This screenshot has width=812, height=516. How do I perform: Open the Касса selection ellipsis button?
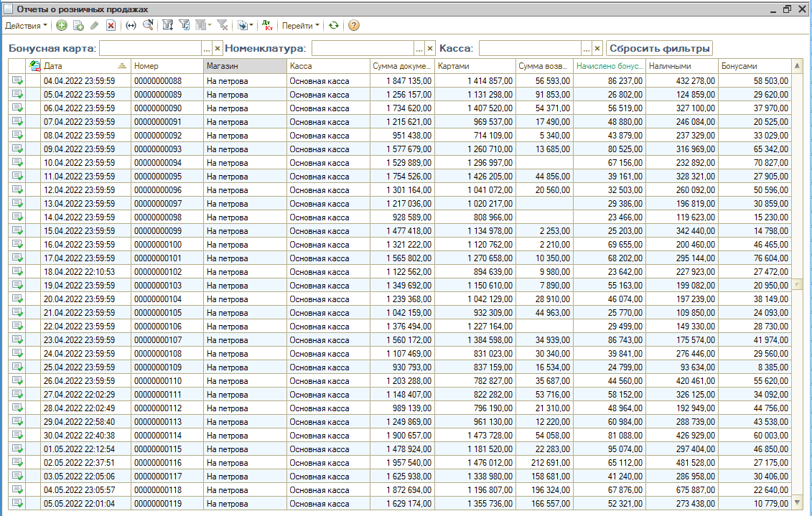587,48
